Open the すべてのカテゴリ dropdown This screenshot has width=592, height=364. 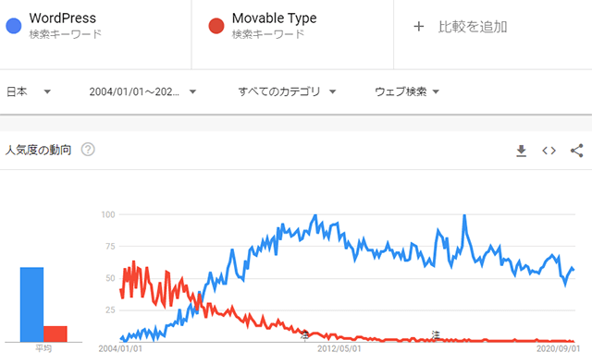click(x=287, y=91)
